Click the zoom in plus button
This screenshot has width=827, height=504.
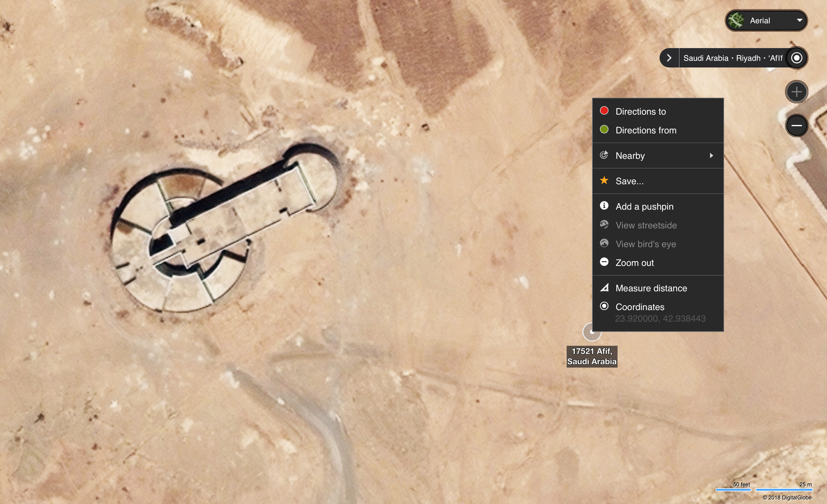click(796, 92)
